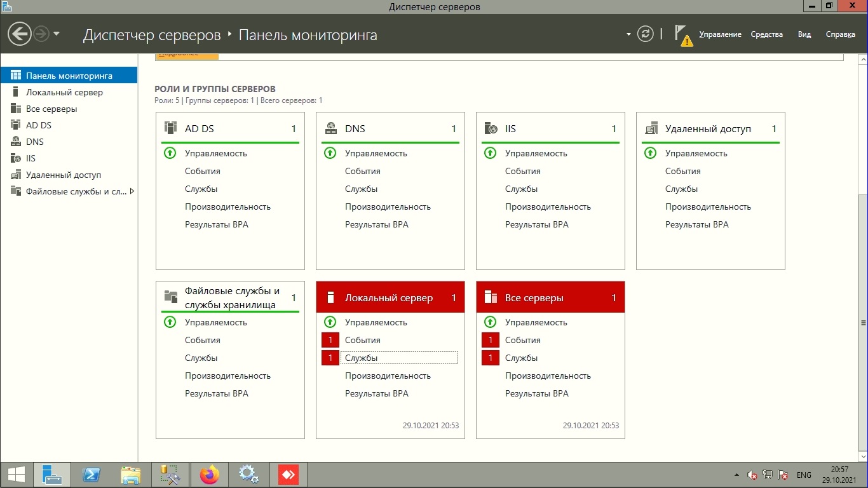Screen dimensions: 868x488
Task: Click the scrollbar up arrow
Action: tap(863, 59)
